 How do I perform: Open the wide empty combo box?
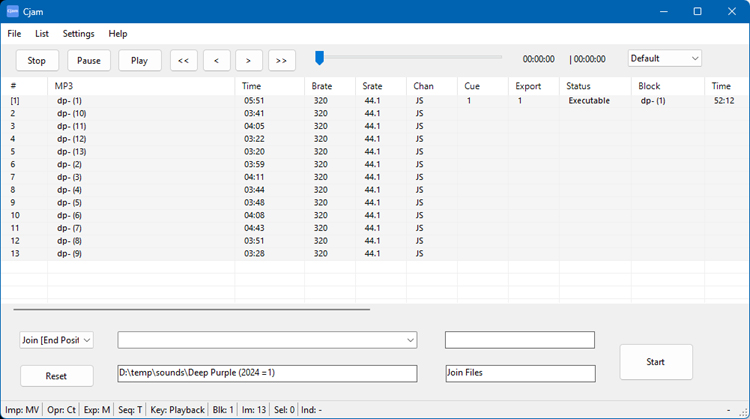click(267, 340)
